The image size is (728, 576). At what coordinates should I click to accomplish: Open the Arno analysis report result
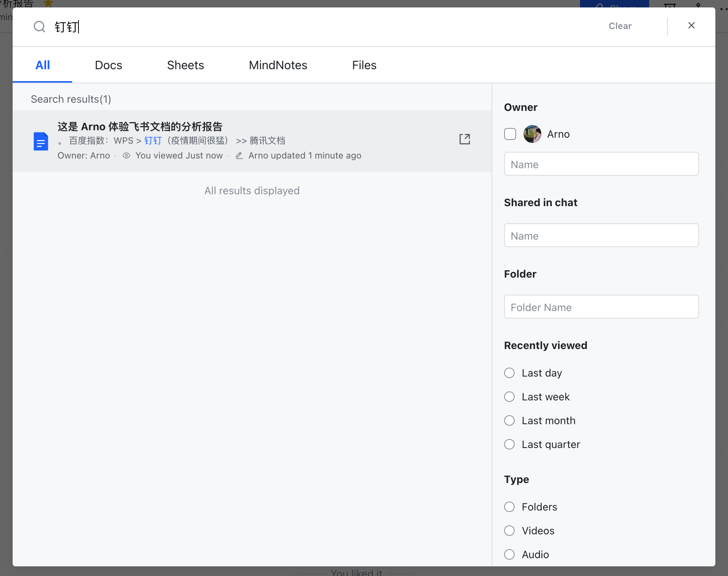coord(140,127)
